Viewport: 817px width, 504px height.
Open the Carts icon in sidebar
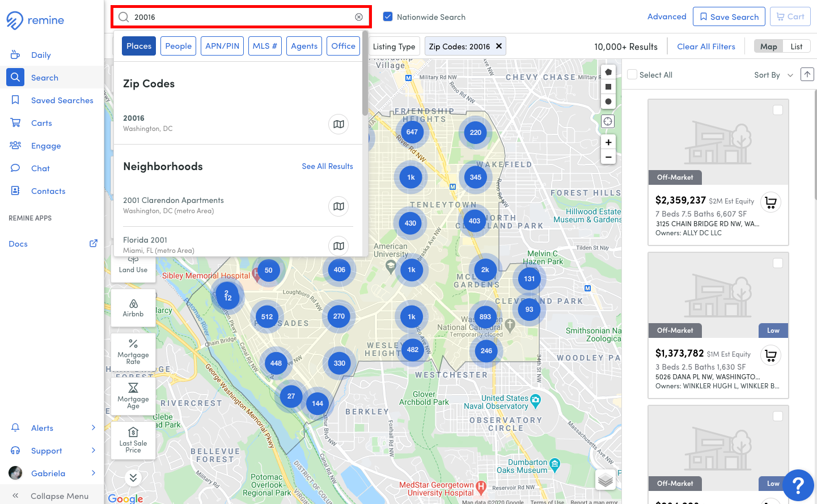pos(15,122)
